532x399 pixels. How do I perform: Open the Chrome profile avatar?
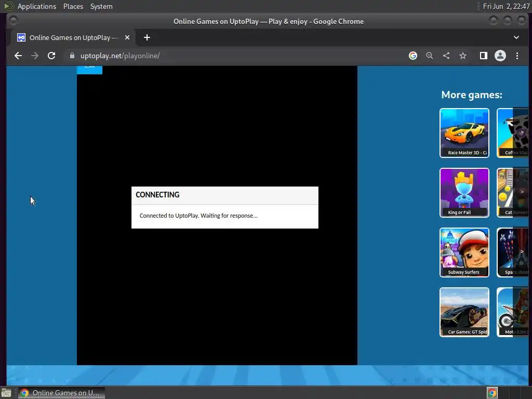(x=500, y=56)
